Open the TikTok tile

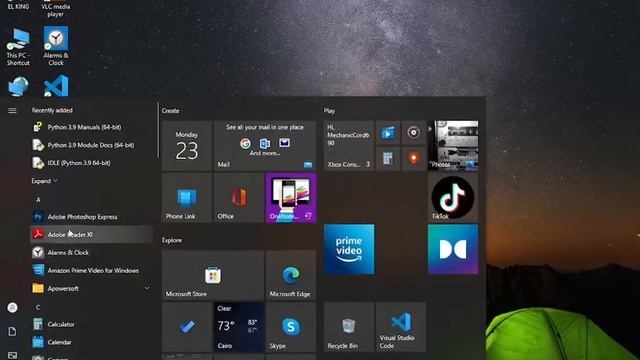[x=453, y=198]
